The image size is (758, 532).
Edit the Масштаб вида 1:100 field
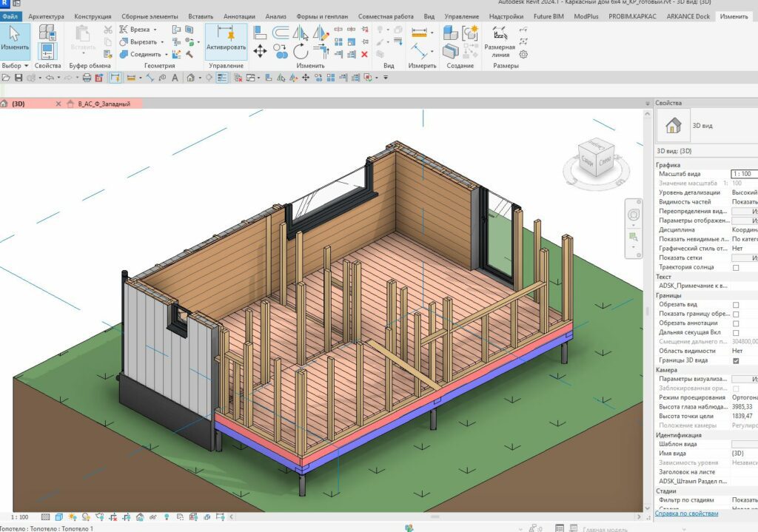[x=740, y=173]
